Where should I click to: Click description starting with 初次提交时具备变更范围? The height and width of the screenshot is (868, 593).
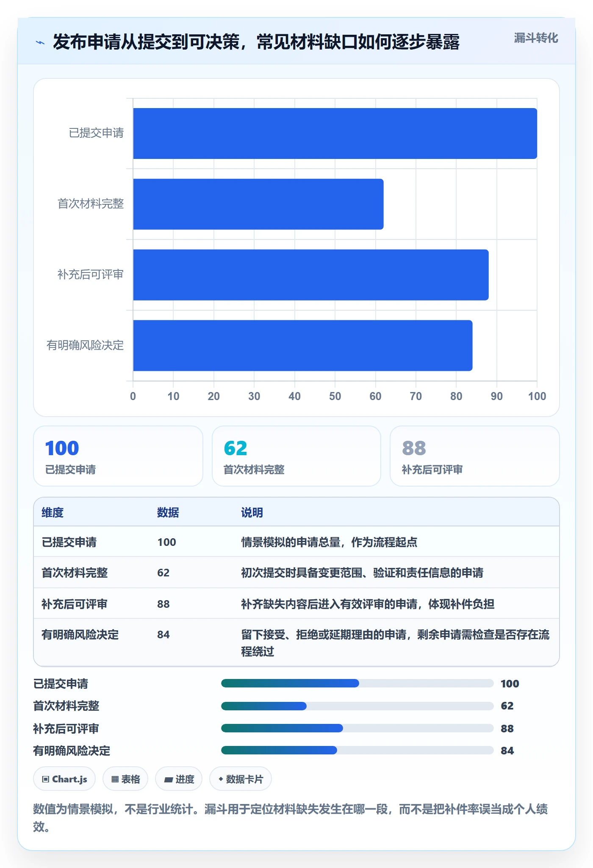point(362,573)
